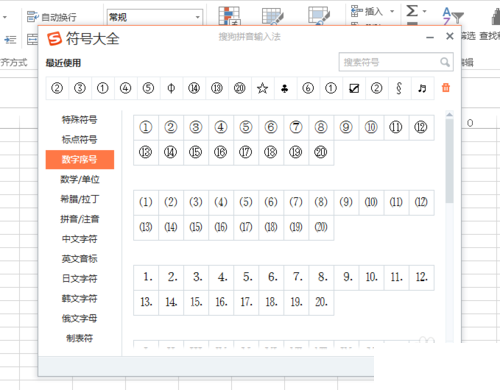Insert circled ⑤ from recently used row
This screenshot has width=500, height=390.
click(148, 88)
